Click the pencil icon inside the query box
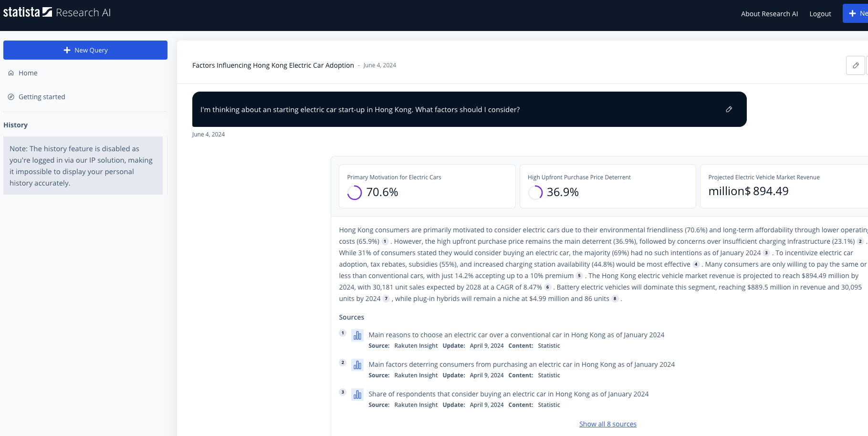The image size is (868, 436). click(729, 109)
